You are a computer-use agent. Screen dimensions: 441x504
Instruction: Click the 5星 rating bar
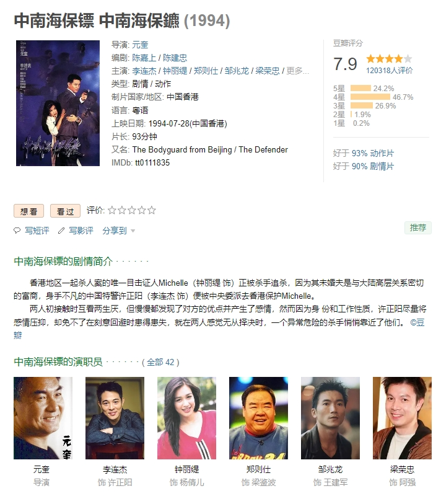[x=360, y=89]
